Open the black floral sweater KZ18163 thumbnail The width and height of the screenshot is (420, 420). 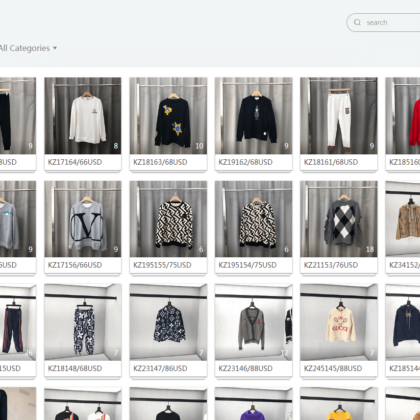coord(168,116)
